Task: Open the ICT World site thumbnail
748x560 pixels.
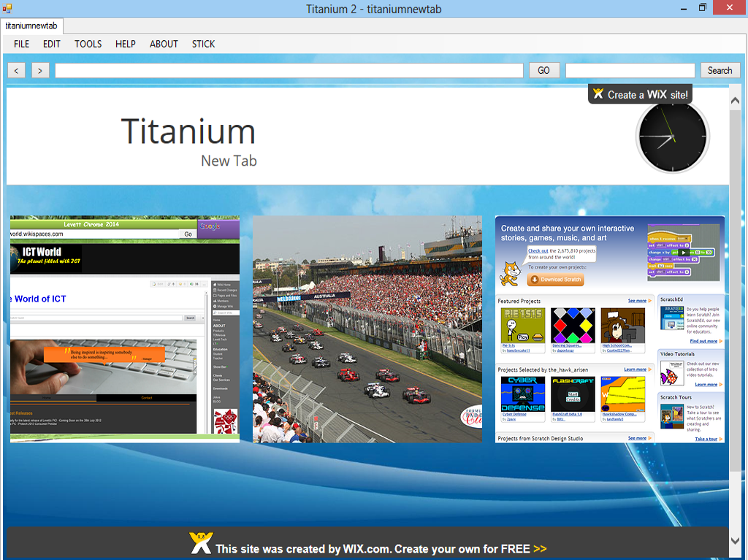Action: (x=125, y=329)
